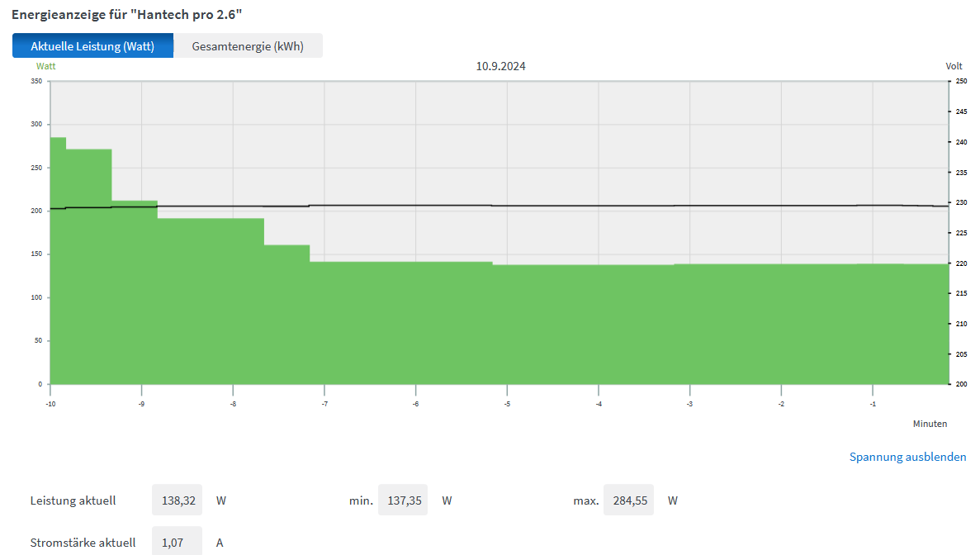Click the Leistung aktuell value 138,32

pyautogui.click(x=177, y=500)
